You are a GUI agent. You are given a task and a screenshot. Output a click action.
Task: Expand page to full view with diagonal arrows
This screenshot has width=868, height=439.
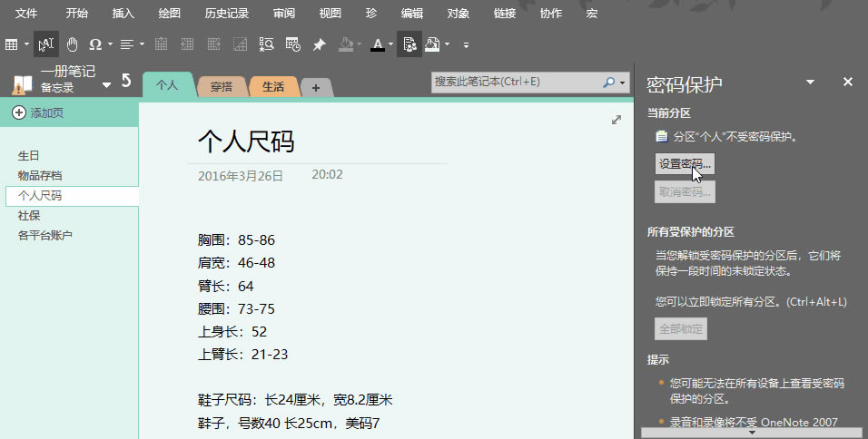616,120
